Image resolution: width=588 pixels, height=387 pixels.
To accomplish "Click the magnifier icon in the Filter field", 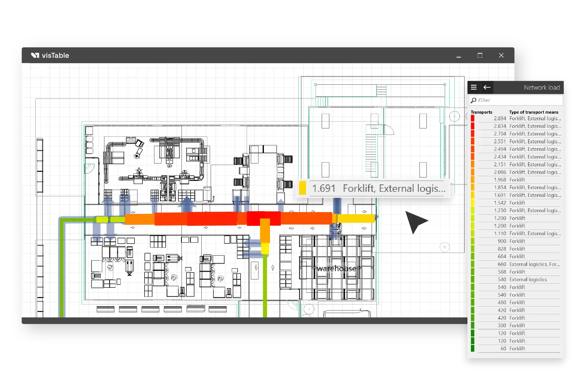I will pyautogui.click(x=473, y=100).
